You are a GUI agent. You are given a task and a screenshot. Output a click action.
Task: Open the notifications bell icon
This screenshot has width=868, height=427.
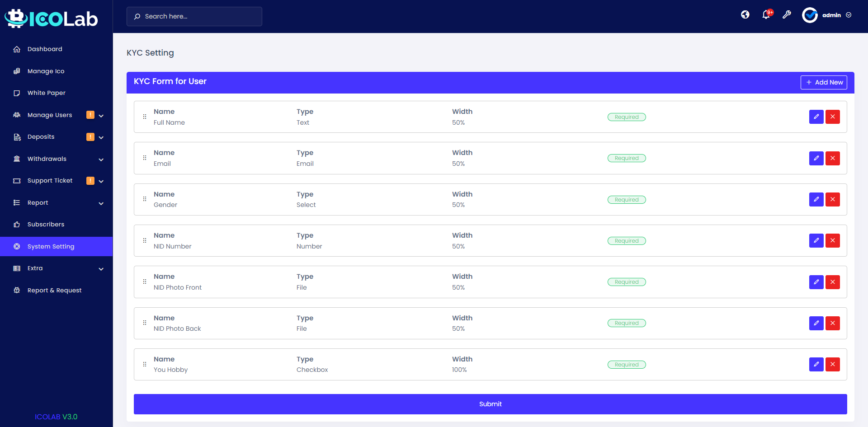(x=766, y=15)
